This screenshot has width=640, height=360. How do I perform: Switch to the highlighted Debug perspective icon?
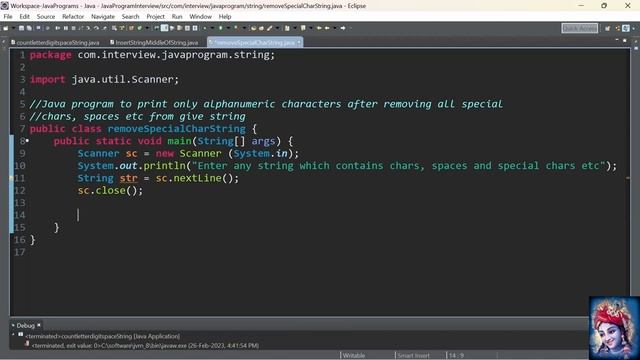point(626,28)
